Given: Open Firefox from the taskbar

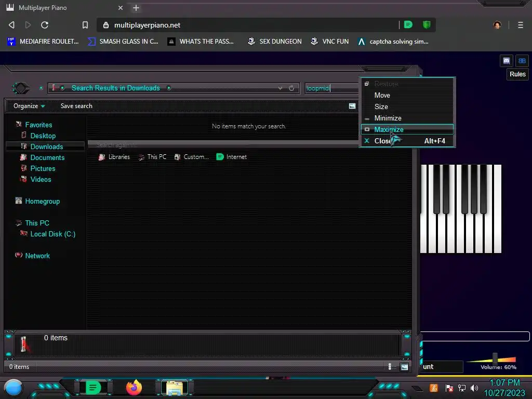Looking at the screenshot, I should click(x=134, y=388).
